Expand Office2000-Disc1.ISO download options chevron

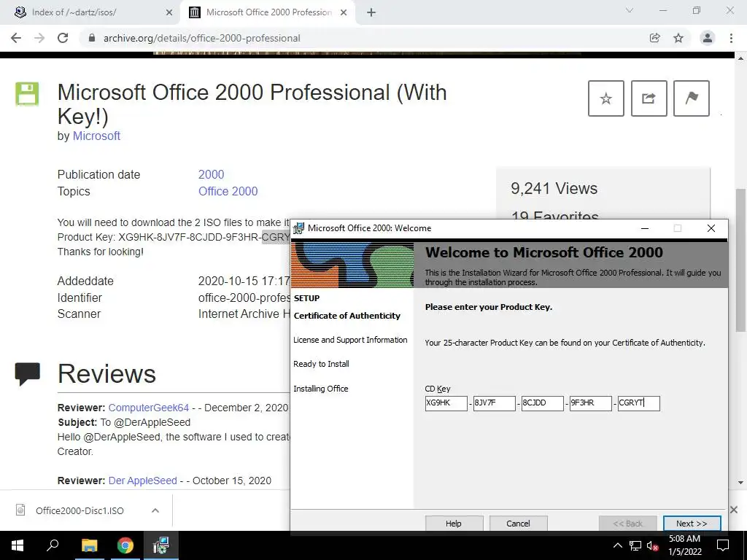155,510
